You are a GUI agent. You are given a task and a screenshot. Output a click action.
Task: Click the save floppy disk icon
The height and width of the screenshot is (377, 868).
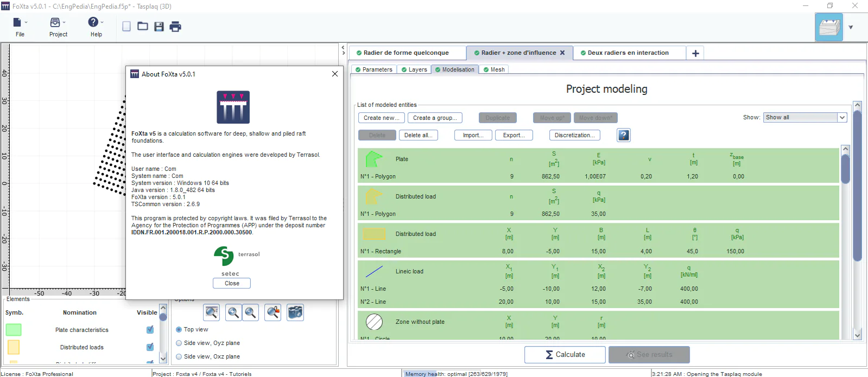(159, 27)
